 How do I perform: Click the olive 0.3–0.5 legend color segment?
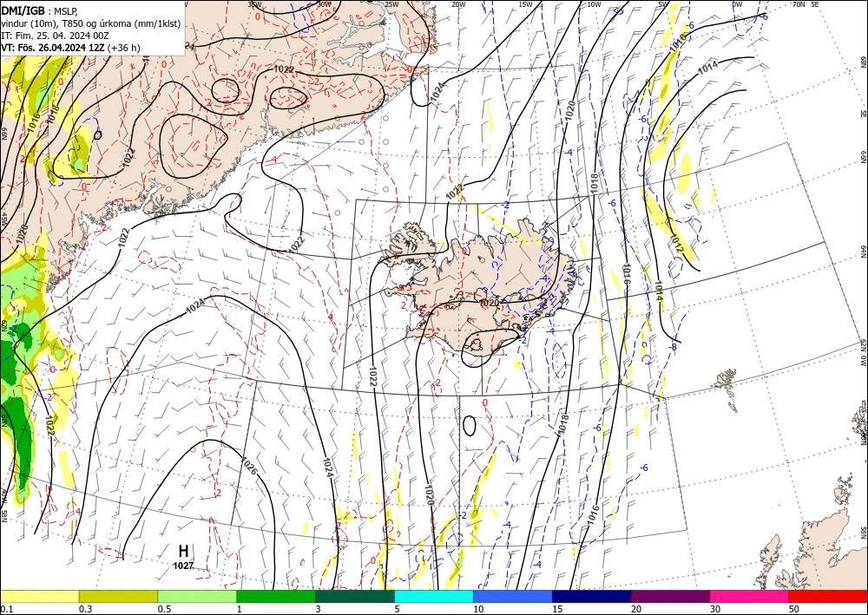point(118,596)
